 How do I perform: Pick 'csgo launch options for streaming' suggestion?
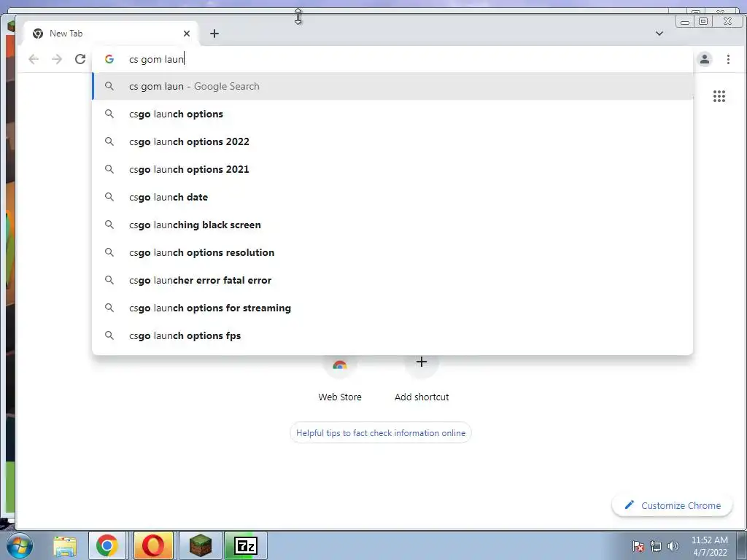[x=392, y=308]
